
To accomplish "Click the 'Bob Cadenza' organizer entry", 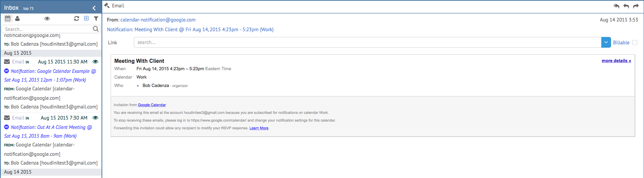I will 156,86.
